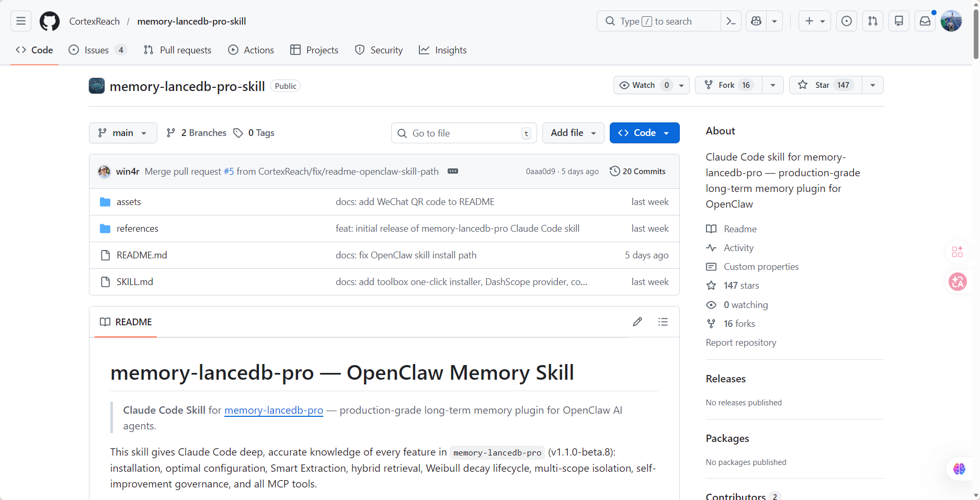
Task: Open your issues from the header icon
Action: [847, 21]
